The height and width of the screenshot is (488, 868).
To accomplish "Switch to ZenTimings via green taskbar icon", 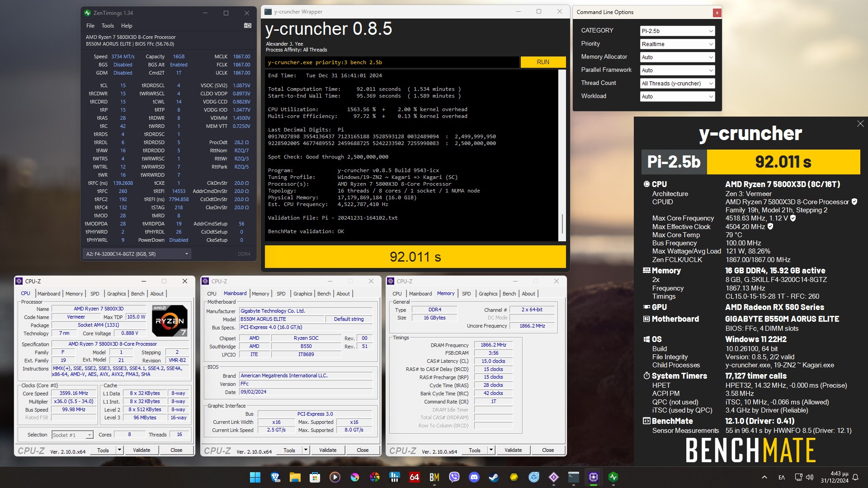I will point(613,477).
